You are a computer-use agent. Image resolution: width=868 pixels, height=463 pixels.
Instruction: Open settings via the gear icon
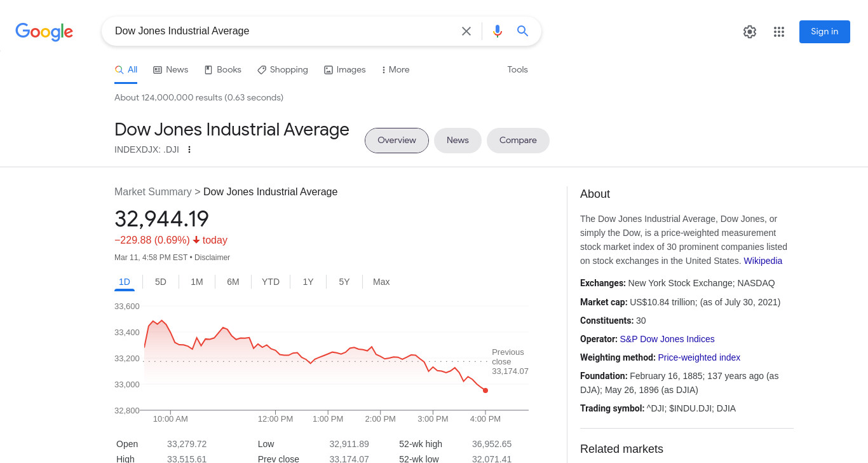750,32
